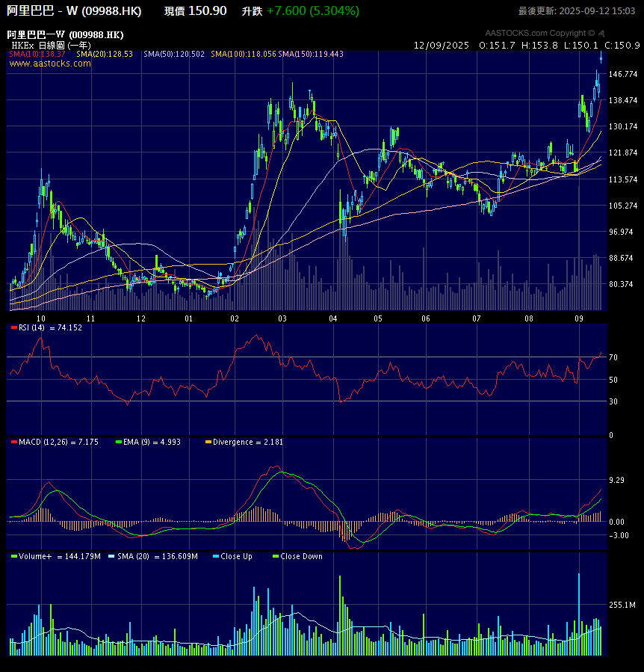Click month label 10 on time axis
Image resolution: width=644 pixels, height=672 pixels.
pyautogui.click(x=40, y=318)
